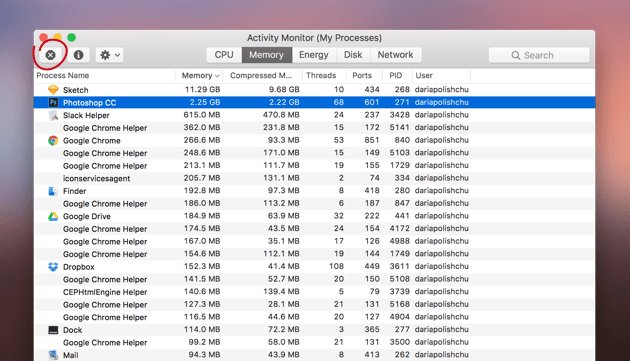The image size is (630, 361).
Task: Select the Finder process name
Action: click(x=74, y=191)
